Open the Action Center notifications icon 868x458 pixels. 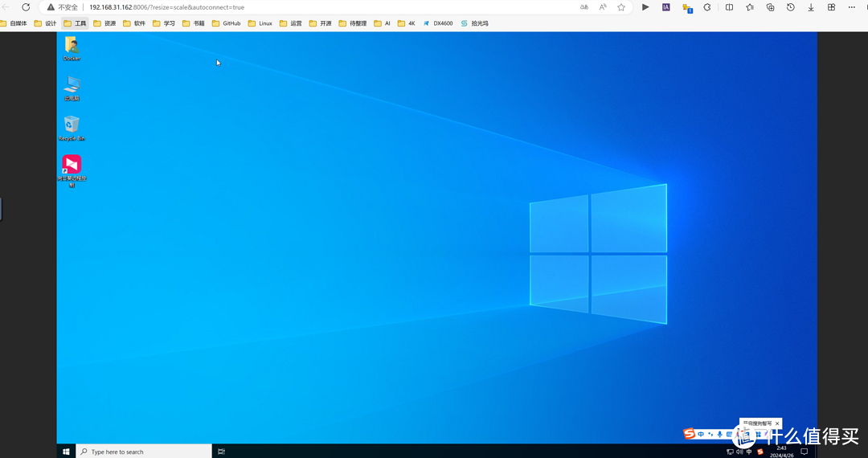tap(805, 452)
